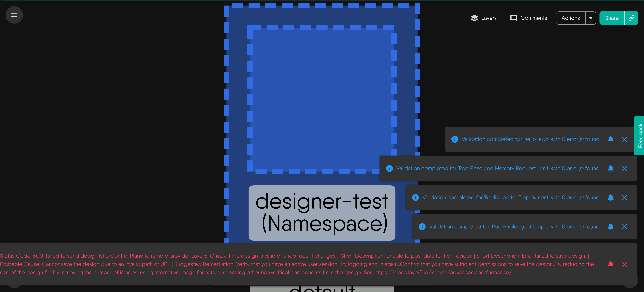Dismiss the Status Code 500 error
This screenshot has height=292, width=644.
624,264
